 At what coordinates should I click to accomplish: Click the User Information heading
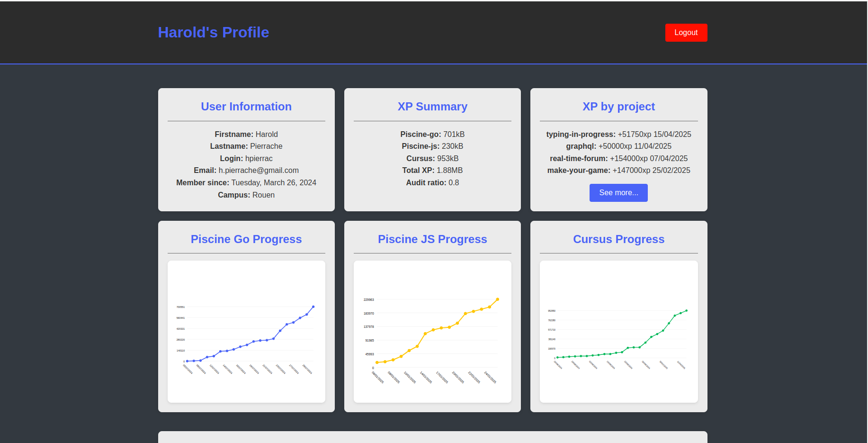(x=246, y=107)
